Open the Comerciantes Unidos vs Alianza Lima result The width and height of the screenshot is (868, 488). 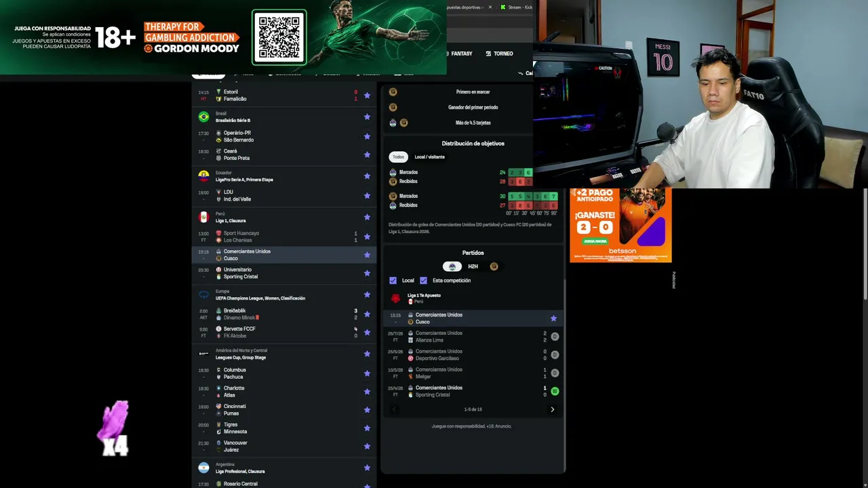(x=473, y=336)
